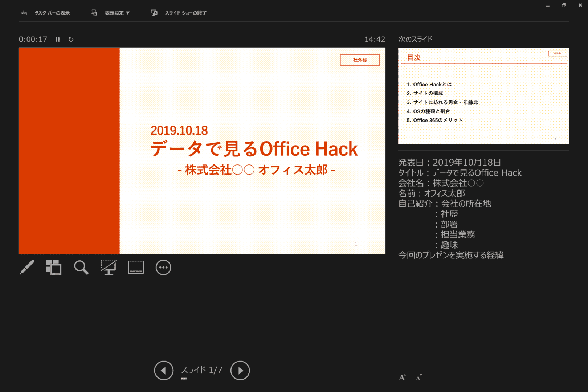Click the end slide show icon
Screen dimensions: 588x392
coord(154,13)
